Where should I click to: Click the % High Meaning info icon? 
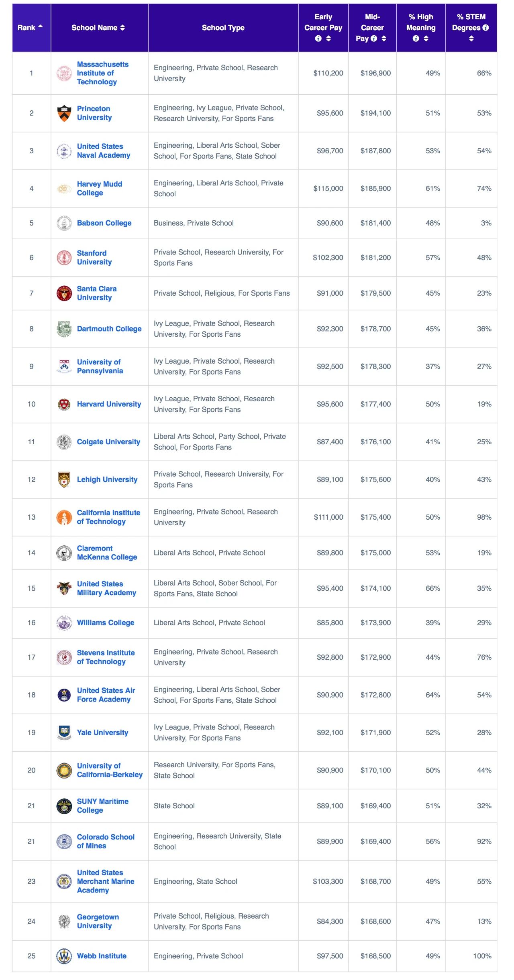click(416, 39)
